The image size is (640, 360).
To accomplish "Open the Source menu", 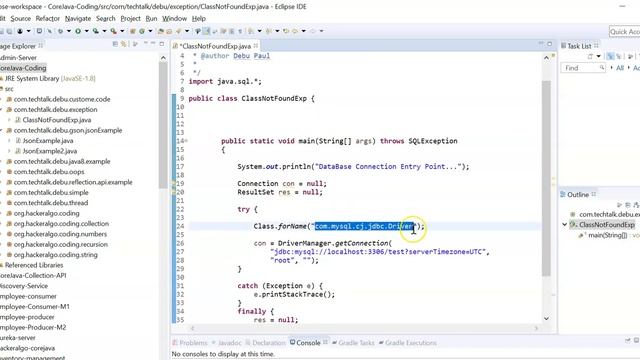I will (20, 18).
